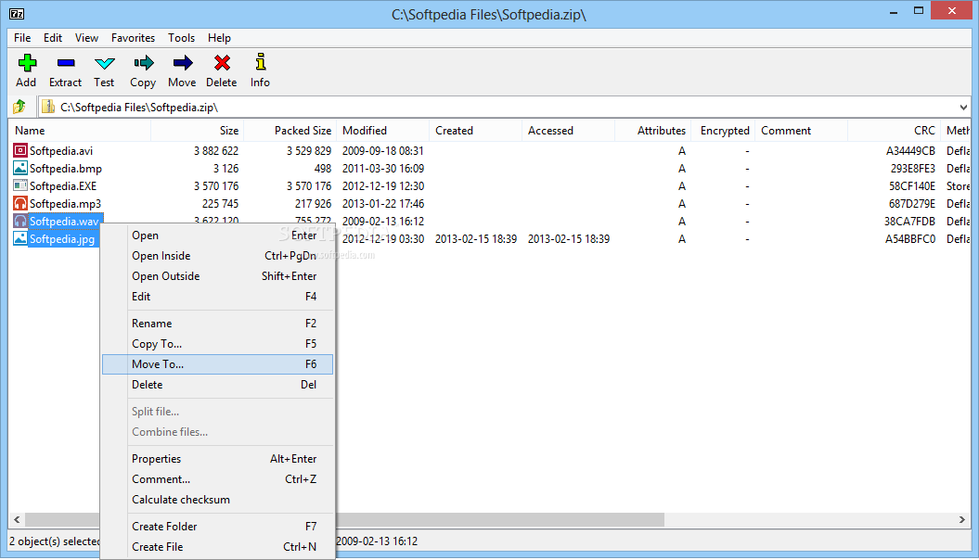Image resolution: width=979 pixels, height=560 pixels.
Task: Sort by the Name column header
Action: pyautogui.click(x=80, y=131)
